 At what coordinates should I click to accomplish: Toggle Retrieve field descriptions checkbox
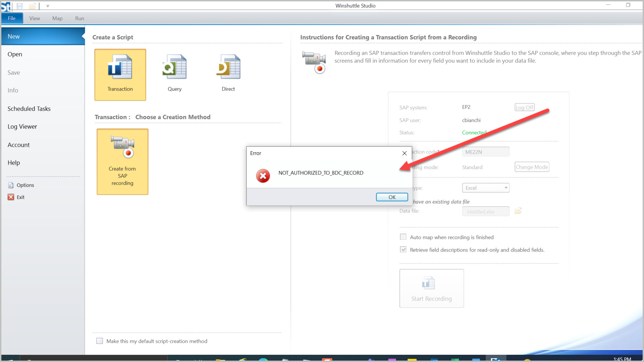(403, 250)
